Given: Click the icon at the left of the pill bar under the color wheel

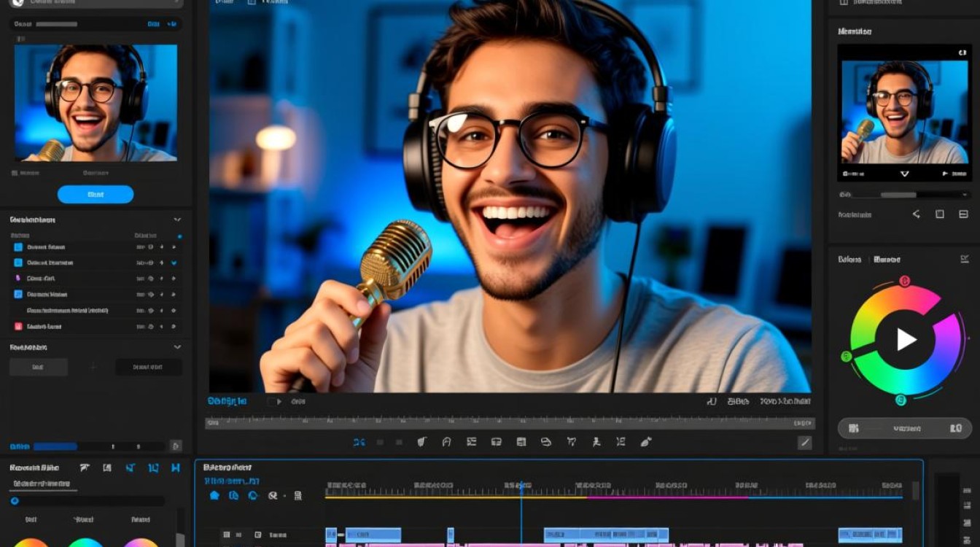Looking at the screenshot, I should point(854,429).
